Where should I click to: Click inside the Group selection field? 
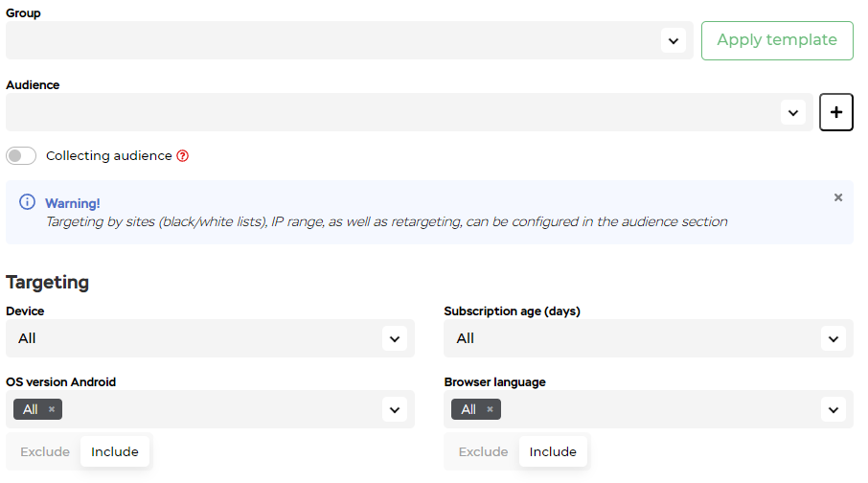coord(326,40)
